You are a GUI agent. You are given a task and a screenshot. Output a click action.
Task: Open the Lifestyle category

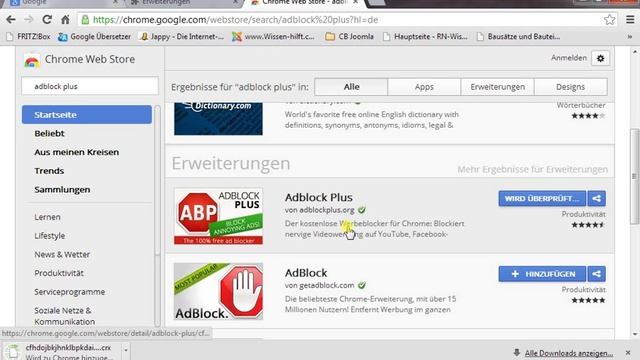(49, 236)
